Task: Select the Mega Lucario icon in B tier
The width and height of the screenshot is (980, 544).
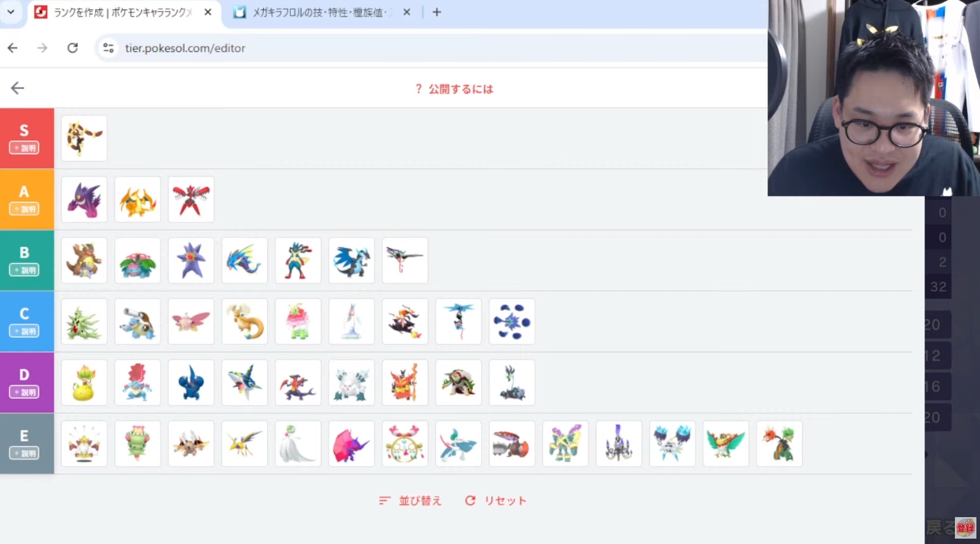Action: point(298,261)
